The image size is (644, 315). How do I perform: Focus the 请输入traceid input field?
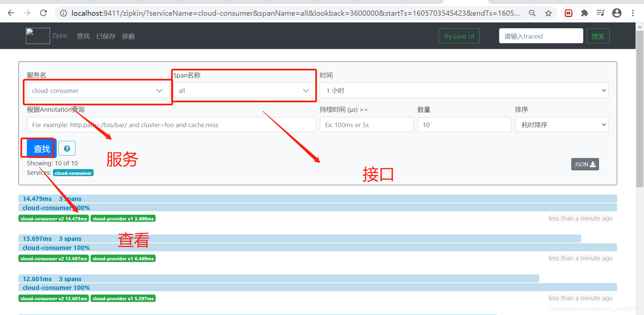tap(541, 36)
